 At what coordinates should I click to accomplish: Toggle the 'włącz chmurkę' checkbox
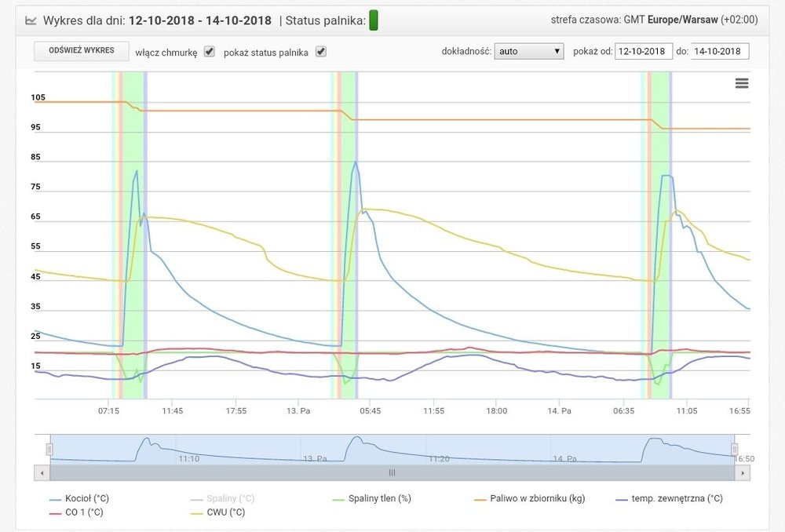click(209, 52)
